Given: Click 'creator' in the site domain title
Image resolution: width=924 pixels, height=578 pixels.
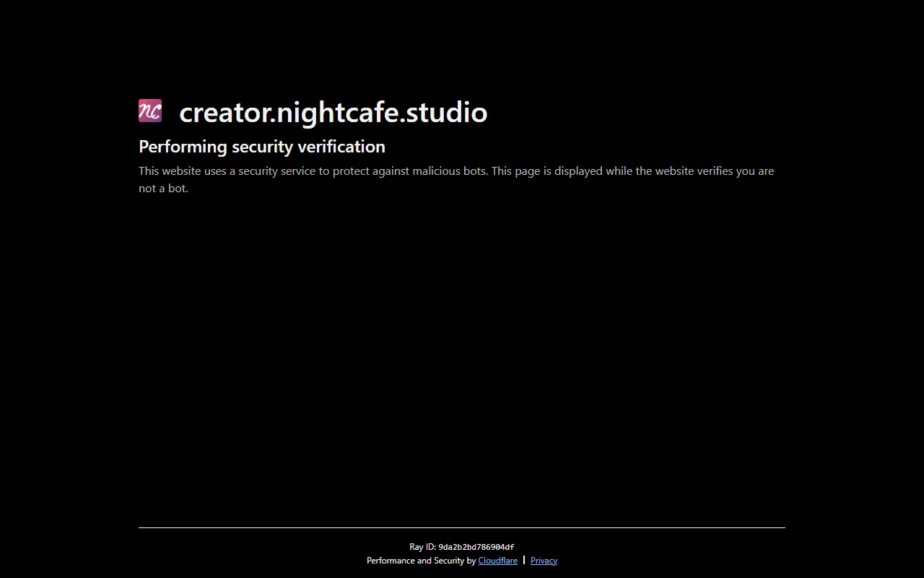Looking at the screenshot, I should pyautogui.click(x=224, y=113).
